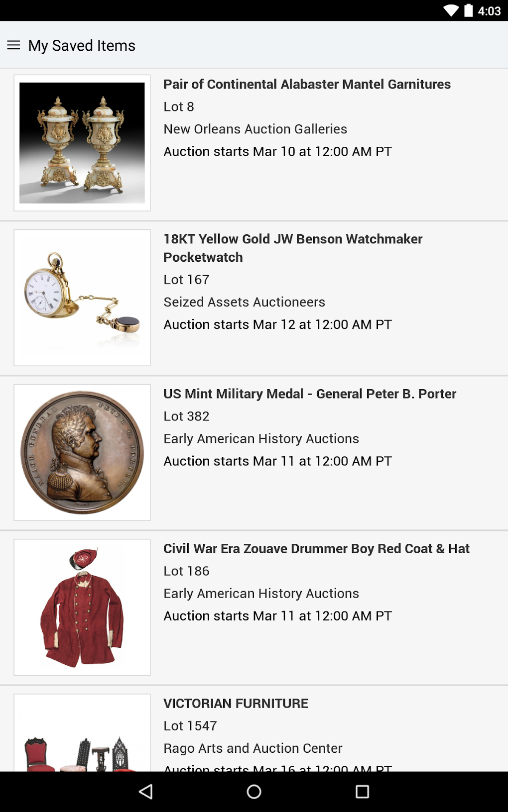This screenshot has width=508, height=812.
Task: Open US Mint Military Medal listing
Action: [x=310, y=394]
